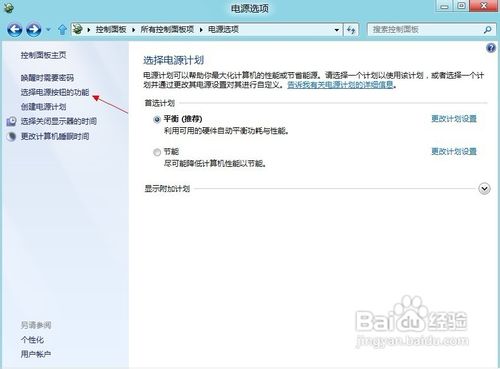Click the display timer icon in sidebar
The width and height of the screenshot is (500, 369).
(11, 121)
